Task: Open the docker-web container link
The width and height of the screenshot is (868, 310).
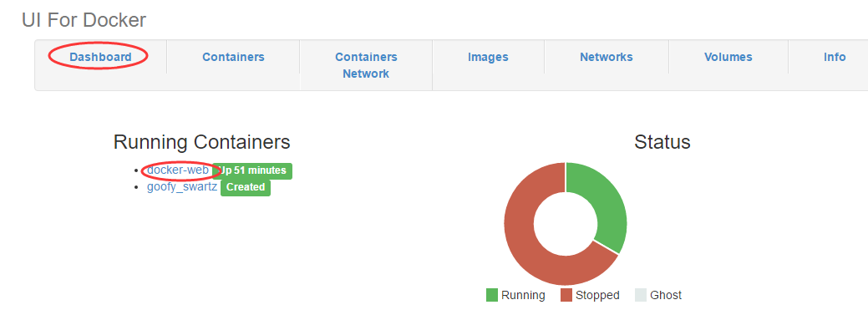Action: (x=178, y=170)
